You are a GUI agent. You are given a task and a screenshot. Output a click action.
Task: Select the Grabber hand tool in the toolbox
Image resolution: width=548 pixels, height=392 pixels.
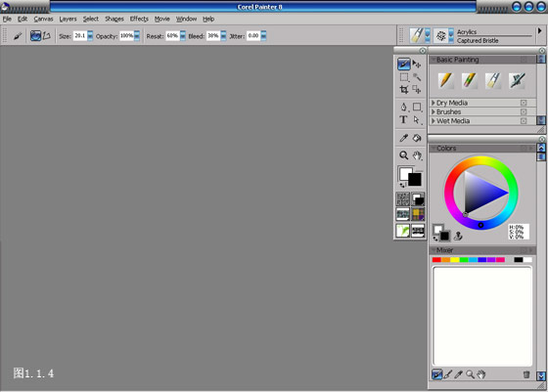[417, 155]
